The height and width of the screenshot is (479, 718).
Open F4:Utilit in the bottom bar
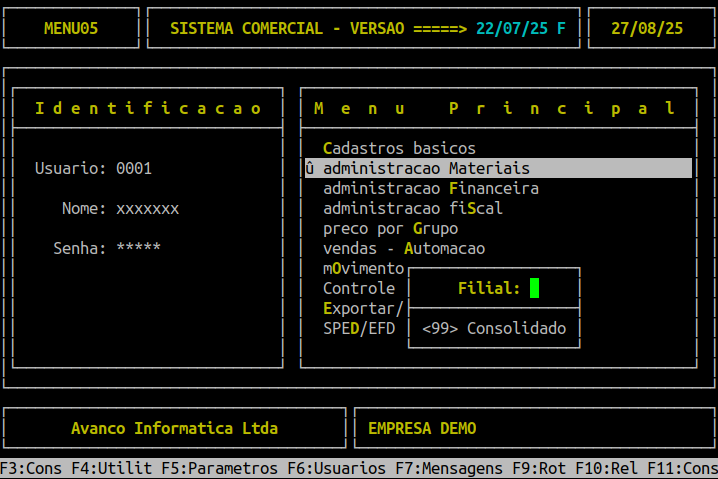[x=112, y=468]
